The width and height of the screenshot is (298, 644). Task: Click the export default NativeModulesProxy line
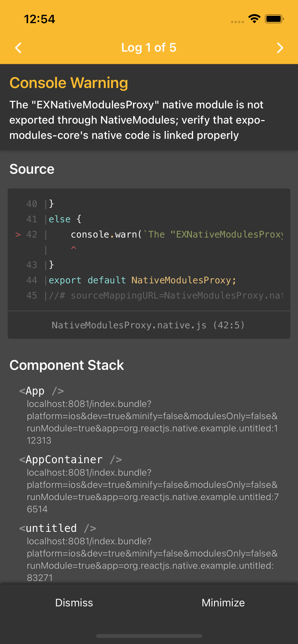tap(142, 280)
